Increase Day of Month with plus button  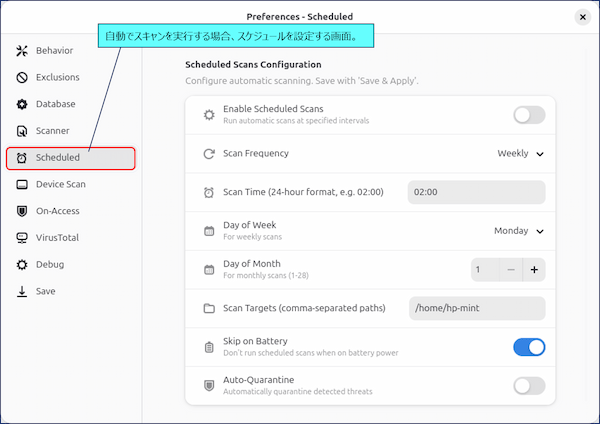point(534,270)
